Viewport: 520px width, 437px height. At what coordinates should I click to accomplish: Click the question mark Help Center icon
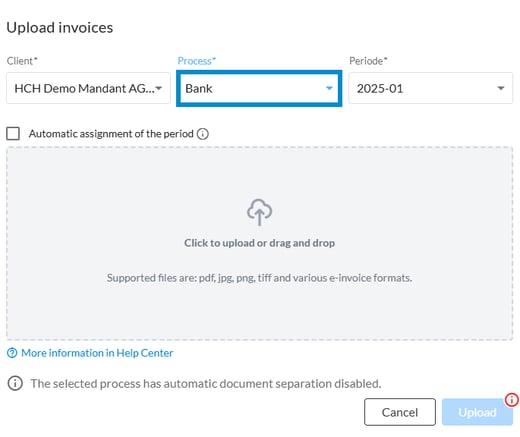pos(12,353)
